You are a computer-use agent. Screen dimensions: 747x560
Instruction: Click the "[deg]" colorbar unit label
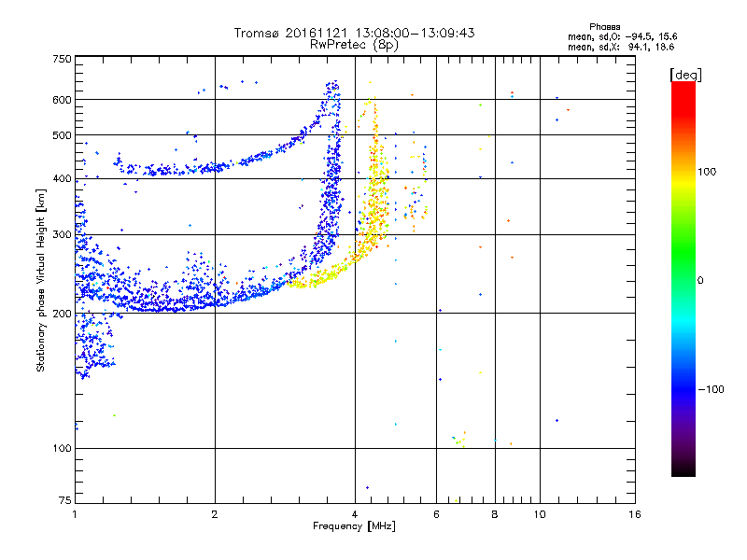685,75
